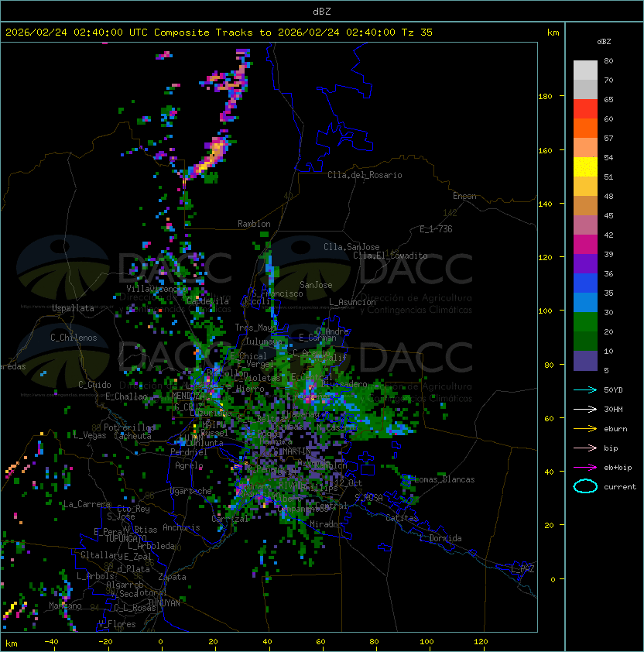Click the C_Chilenos map label
The image size is (644, 652).
(x=74, y=338)
